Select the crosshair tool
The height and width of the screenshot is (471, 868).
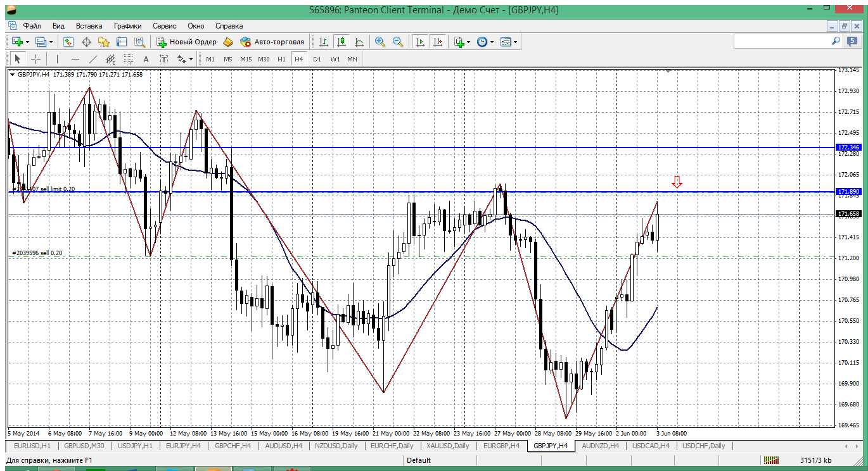(36, 59)
